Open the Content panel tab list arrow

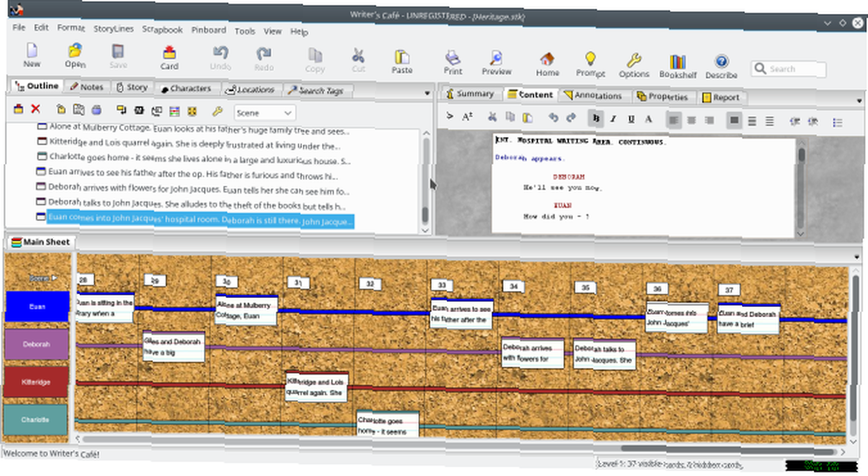click(858, 101)
